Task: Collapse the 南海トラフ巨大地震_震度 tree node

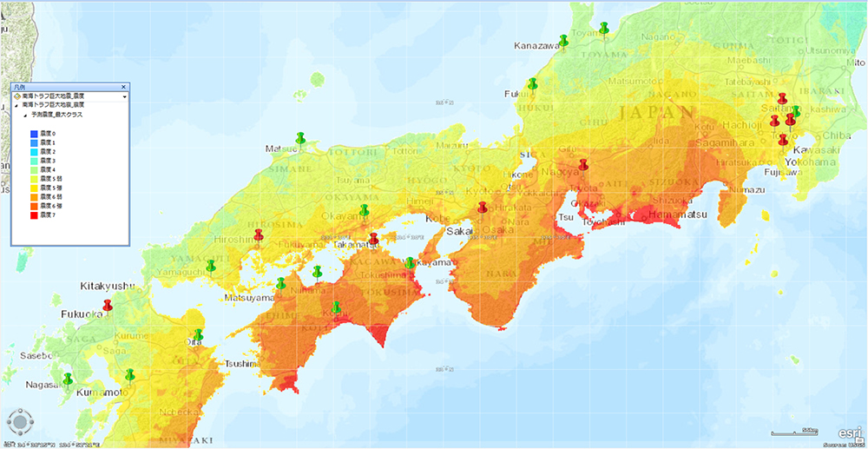Action: (15, 104)
